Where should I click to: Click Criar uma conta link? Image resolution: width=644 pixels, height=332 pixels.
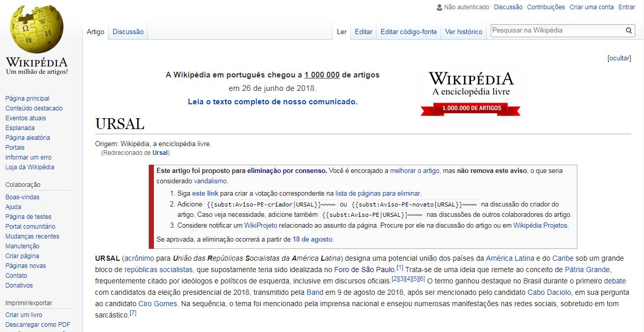click(592, 7)
